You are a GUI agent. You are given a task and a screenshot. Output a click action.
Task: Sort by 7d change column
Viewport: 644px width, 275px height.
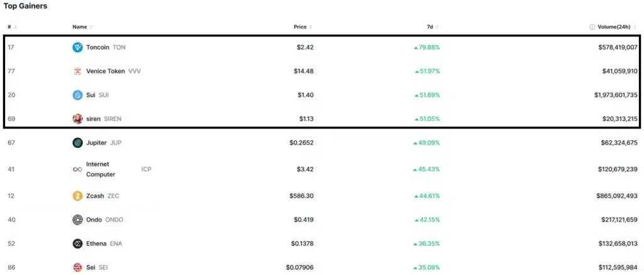click(433, 26)
